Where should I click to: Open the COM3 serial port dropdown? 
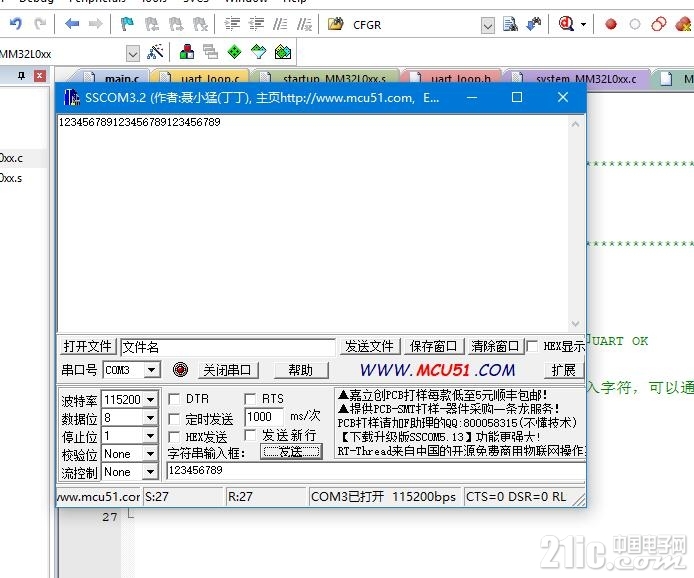coord(151,370)
